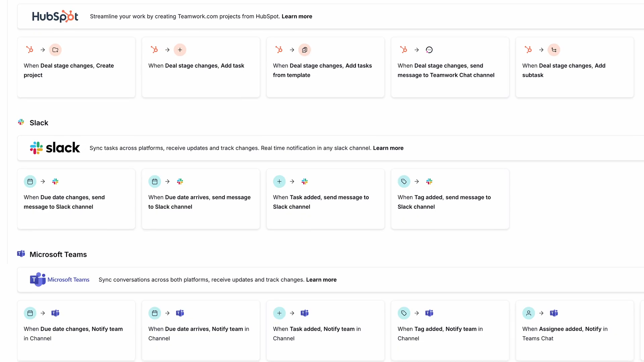Click the calendar icon in the Due date changes Slack card
The width and height of the screenshot is (644, 362).
pos(30,182)
